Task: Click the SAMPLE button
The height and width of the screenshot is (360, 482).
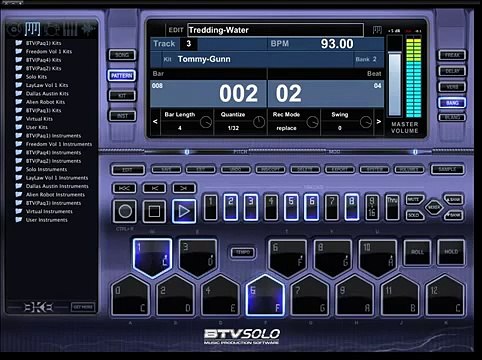Action: tap(447, 169)
